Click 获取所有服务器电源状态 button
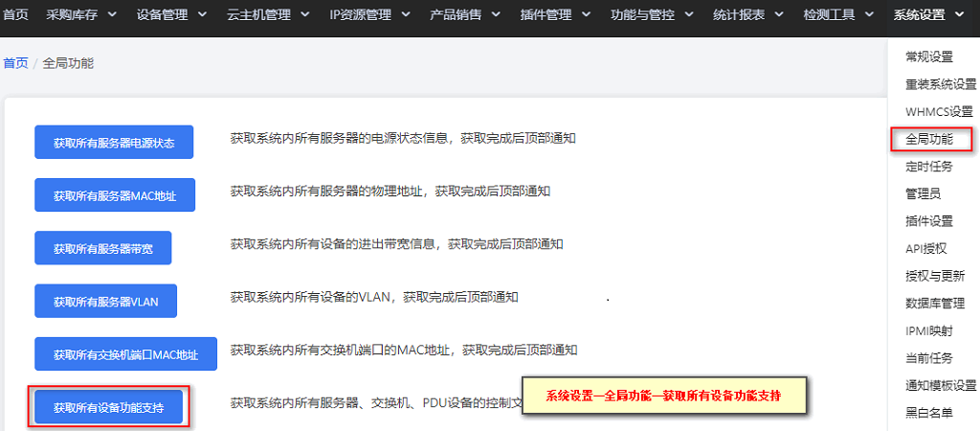Image resolution: width=980 pixels, height=431 pixels. click(114, 143)
